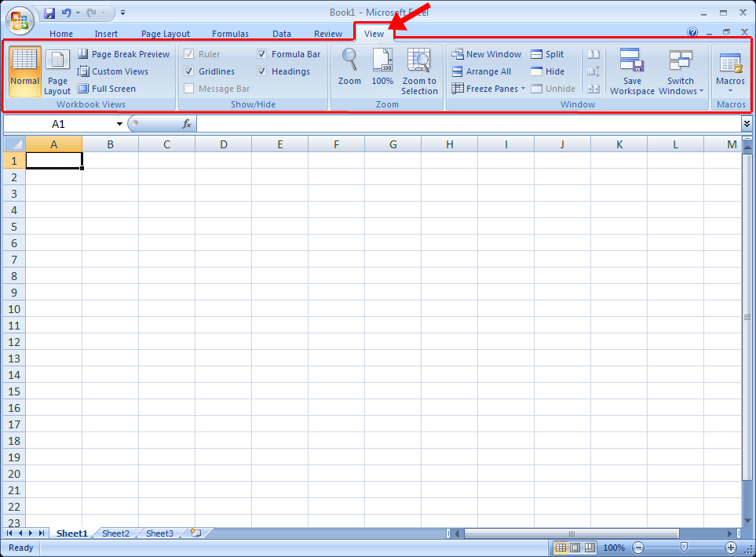Undo the last action
The height and width of the screenshot is (557, 756).
[67, 13]
